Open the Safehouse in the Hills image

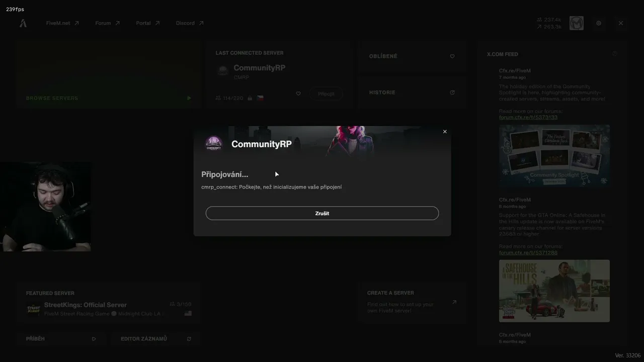554,291
